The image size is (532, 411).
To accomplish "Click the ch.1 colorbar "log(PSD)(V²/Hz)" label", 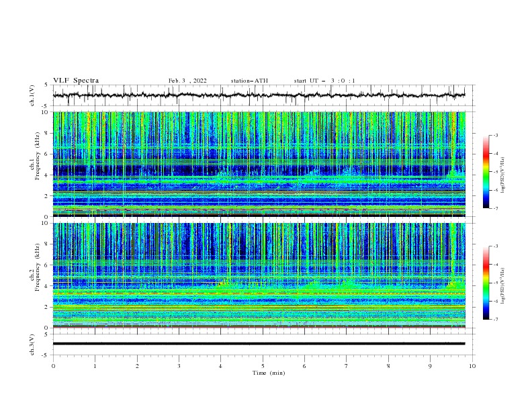I will [503, 175].
